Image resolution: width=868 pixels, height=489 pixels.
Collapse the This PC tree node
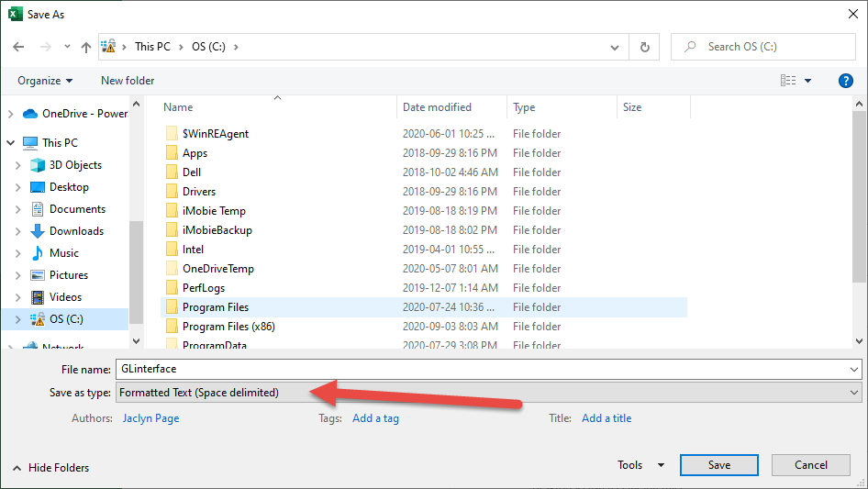pyautogui.click(x=11, y=143)
